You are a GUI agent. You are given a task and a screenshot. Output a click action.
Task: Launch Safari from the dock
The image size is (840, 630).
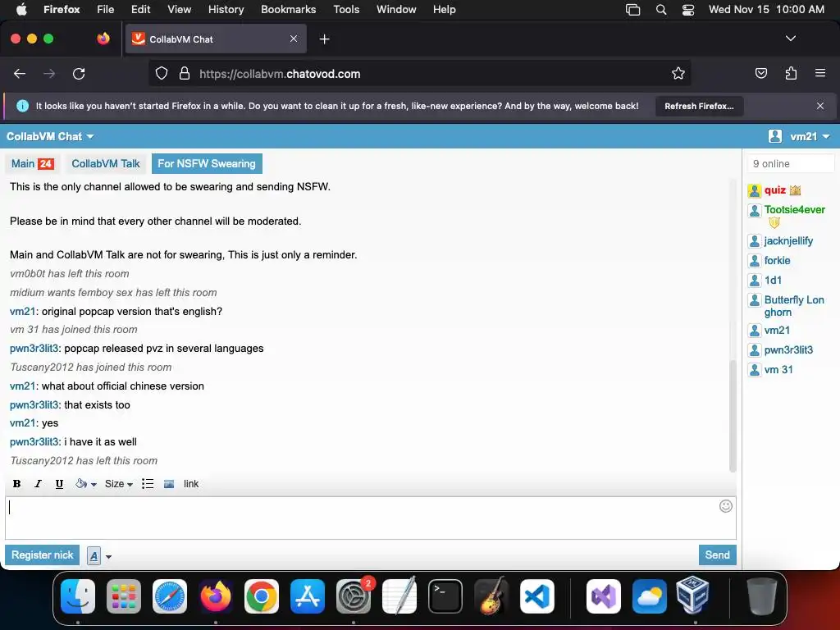170,596
